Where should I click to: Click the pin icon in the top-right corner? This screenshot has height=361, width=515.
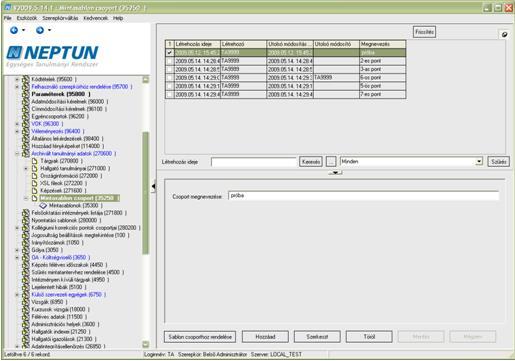[x=505, y=34]
